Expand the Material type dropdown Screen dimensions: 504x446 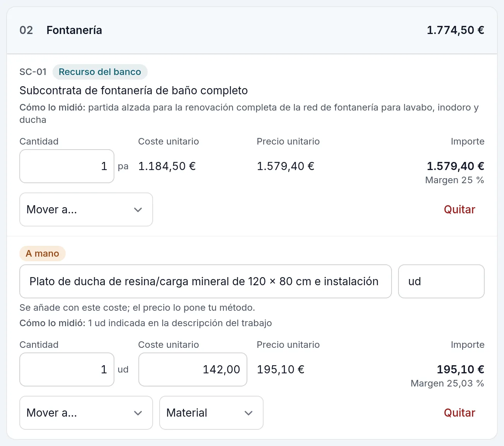[x=211, y=413]
